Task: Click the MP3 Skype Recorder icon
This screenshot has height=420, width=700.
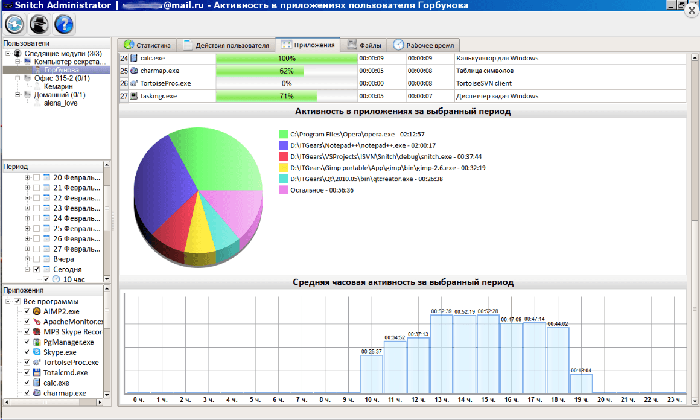Action: coord(37,332)
